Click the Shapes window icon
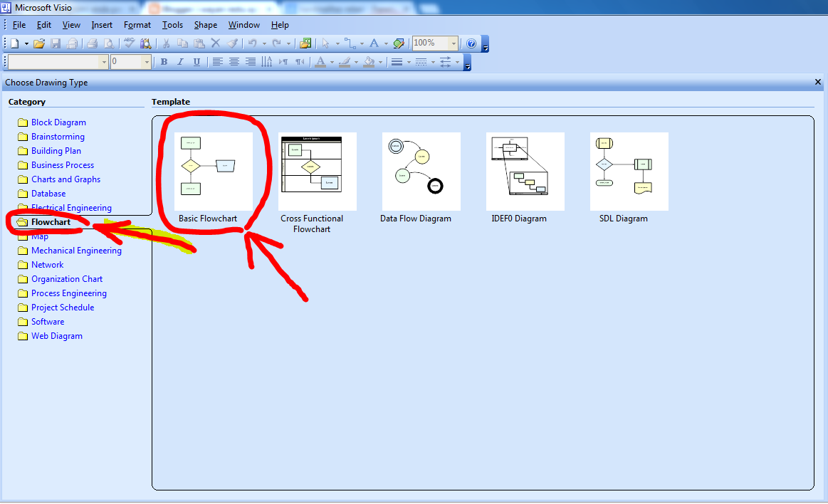This screenshot has height=504, width=828. pyautogui.click(x=305, y=44)
